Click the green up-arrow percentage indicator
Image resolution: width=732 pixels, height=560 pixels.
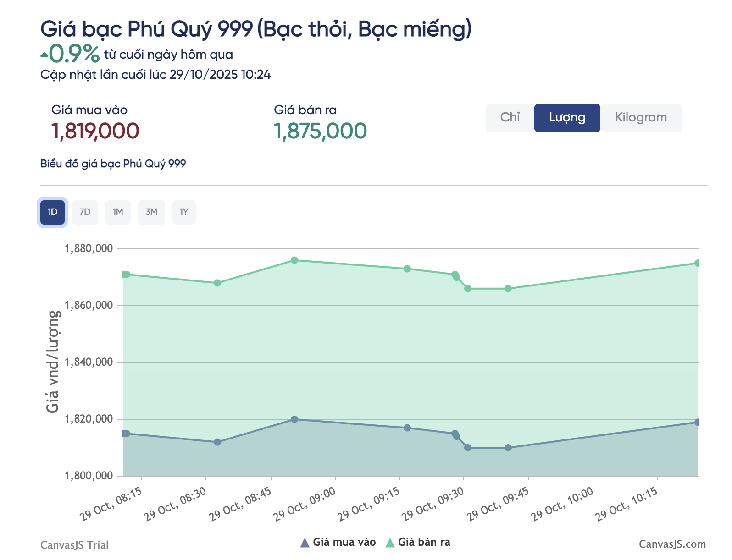click(68, 54)
